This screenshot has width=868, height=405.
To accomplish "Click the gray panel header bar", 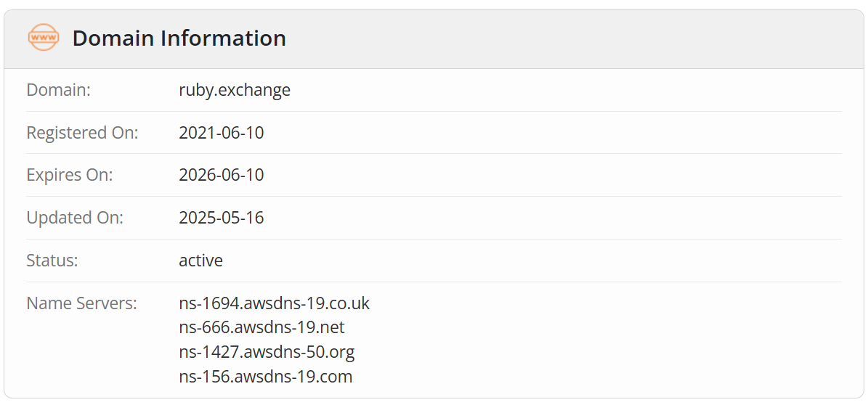I will tap(434, 38).
